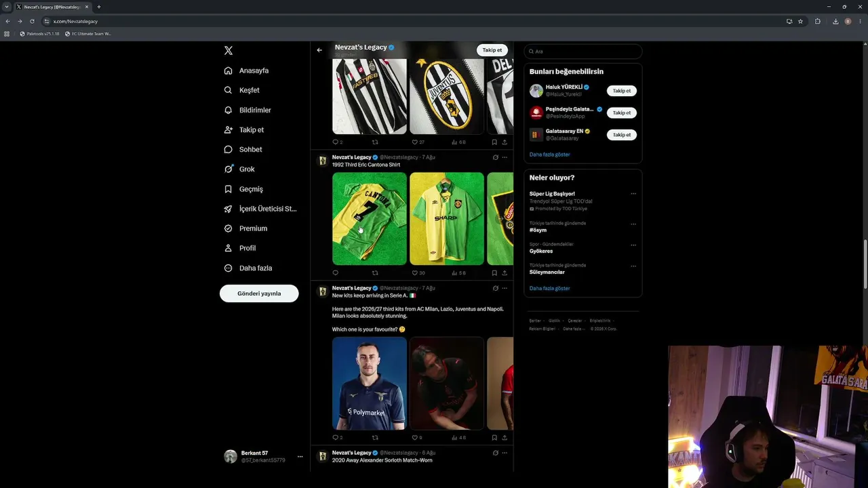Open options for the Gyökeres trend
The width and height of the screenshot is (868, 488).
[x=633, y=245]
